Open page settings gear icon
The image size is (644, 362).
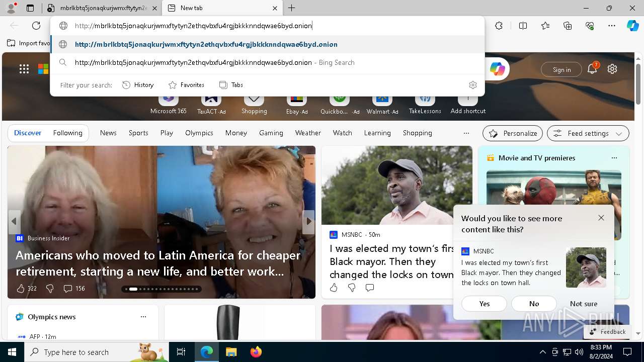(612, 69)
